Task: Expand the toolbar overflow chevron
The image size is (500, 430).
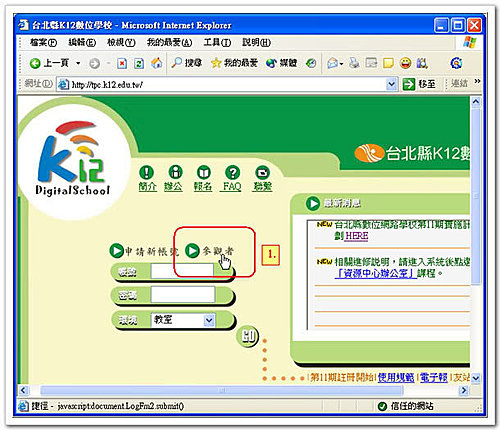Action: [477, 81]
